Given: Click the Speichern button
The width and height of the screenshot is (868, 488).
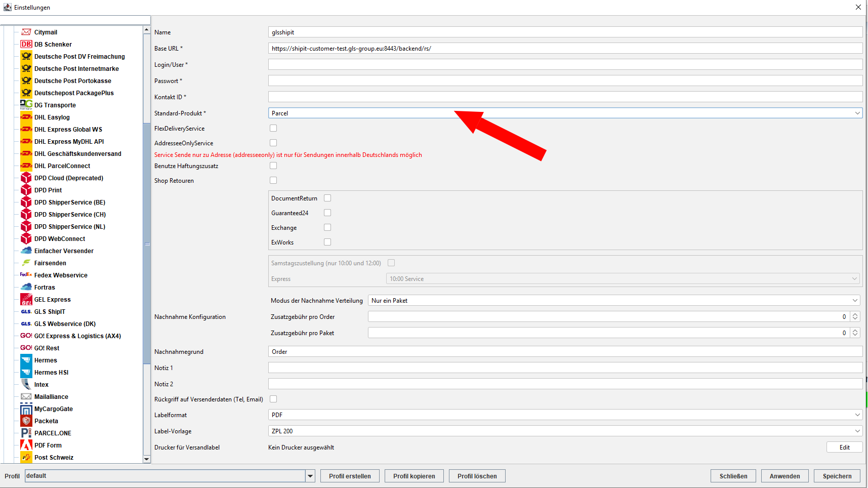Looking at the screenshot, I should (x=837, y=476).
